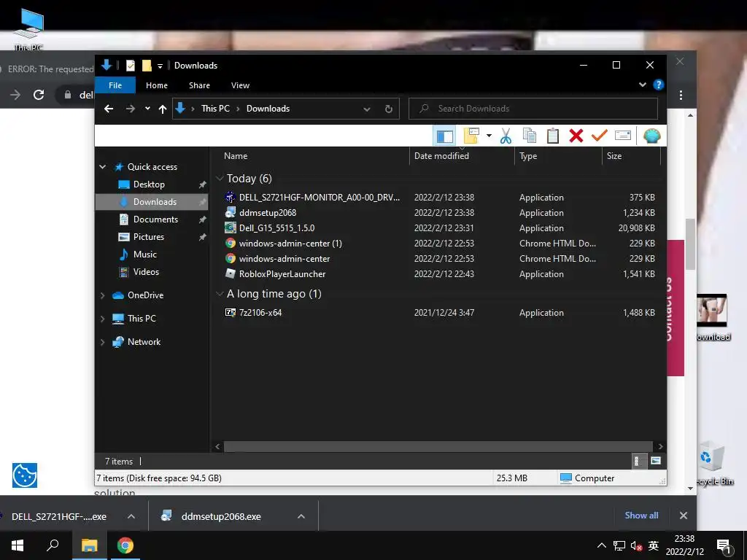Open the View ribbon tab

(x=240, y=85)
